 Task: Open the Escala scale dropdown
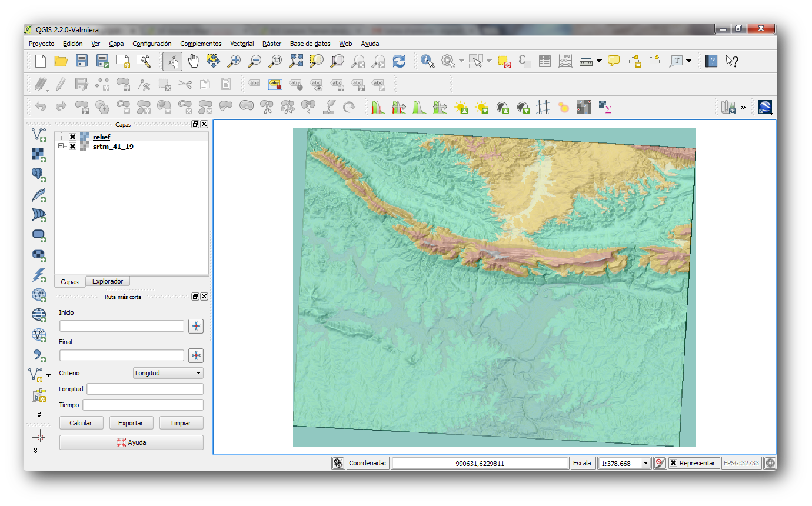click(646, 464)
